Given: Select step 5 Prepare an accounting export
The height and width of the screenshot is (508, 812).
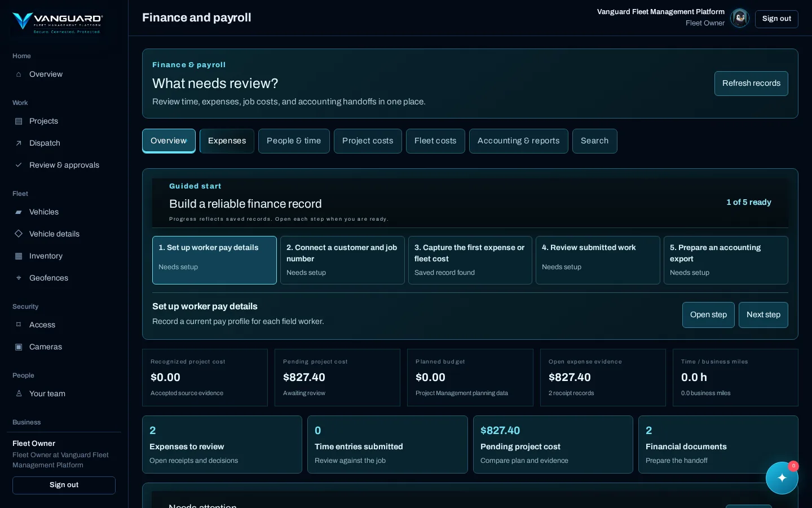Looking at the screenshot, I should (726, 260).
